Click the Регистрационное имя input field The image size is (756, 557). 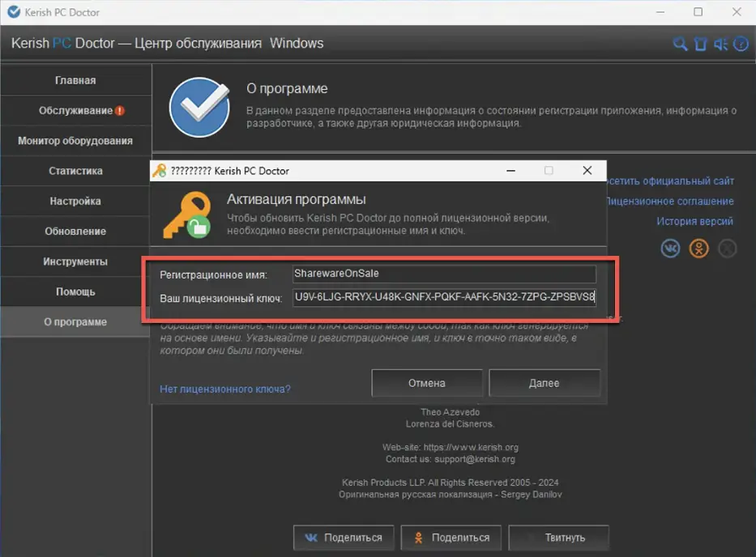pos(444,274)
